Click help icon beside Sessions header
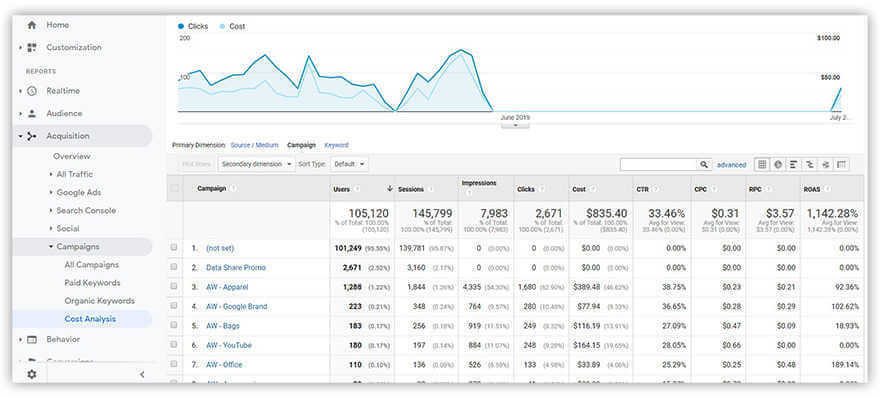This screenshot has width=880, height=398. click(x=430, y=190)
